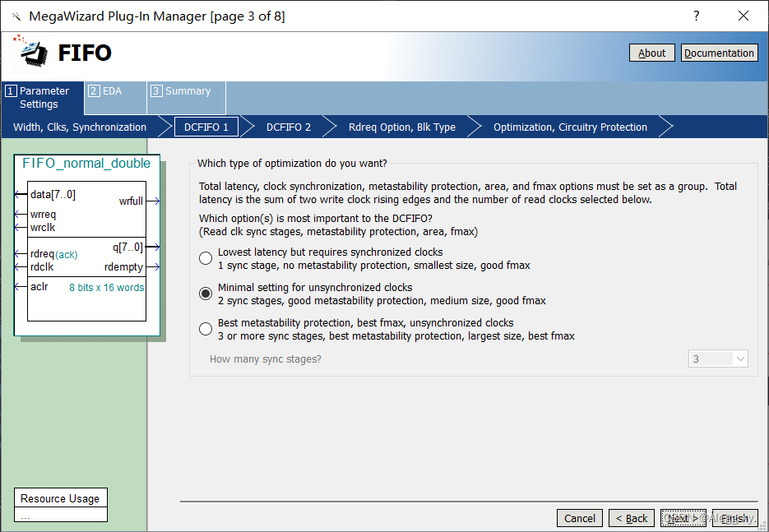Screen dimensions: 769x532
Task: Go to Rdreq Option, Blk Type step
Action: coord(402,127)
